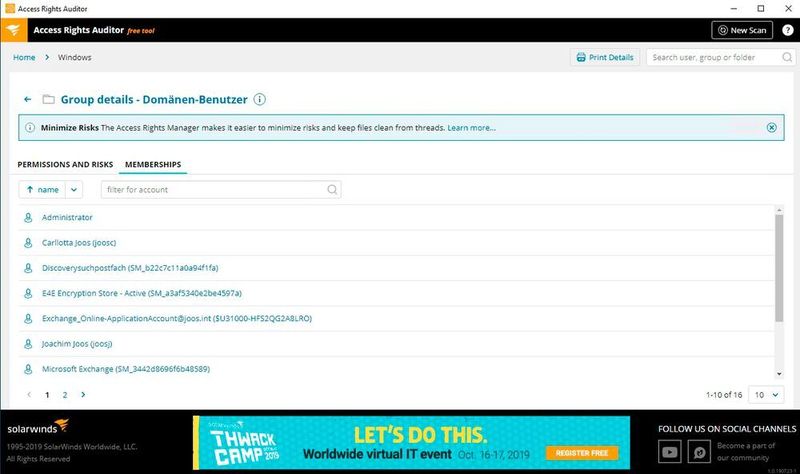800x474 pixels.
Task: Select Carllotta Joos (joosc) entry
Action: tap(79, 242)
